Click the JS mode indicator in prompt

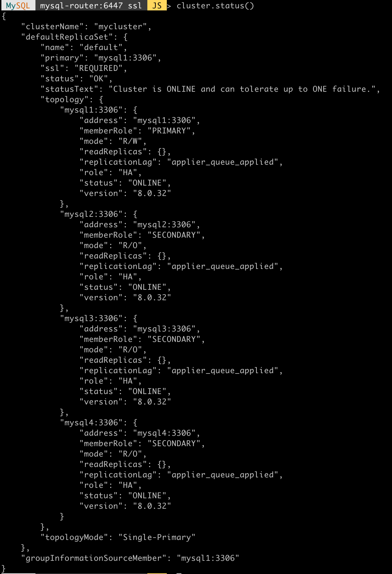[157, 6]
